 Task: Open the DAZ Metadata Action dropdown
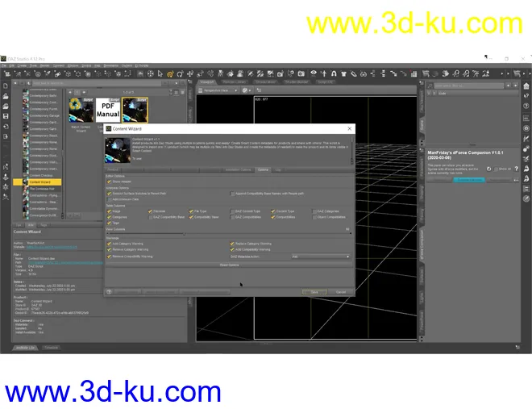321,257
